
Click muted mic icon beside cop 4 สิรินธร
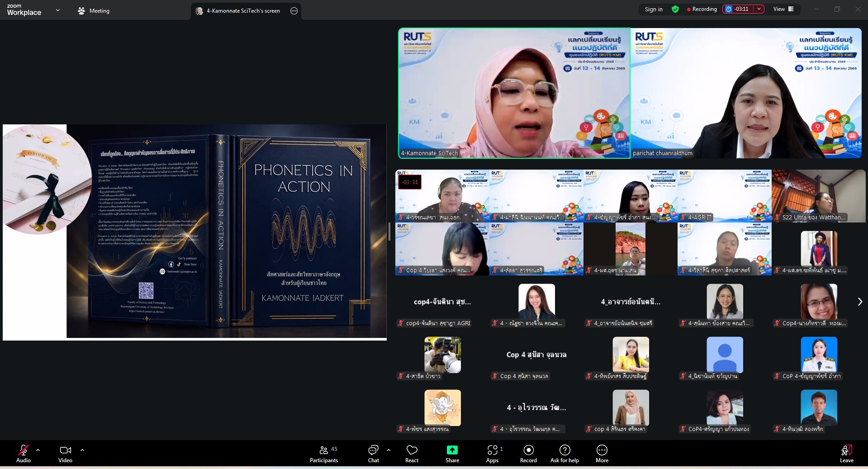(x=589, y=429)
